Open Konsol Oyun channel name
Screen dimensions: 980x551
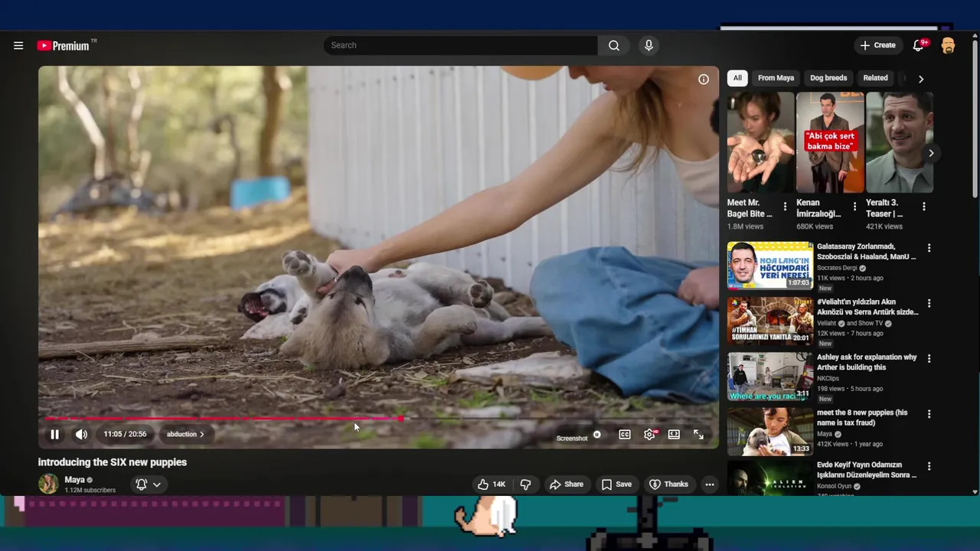835,486
